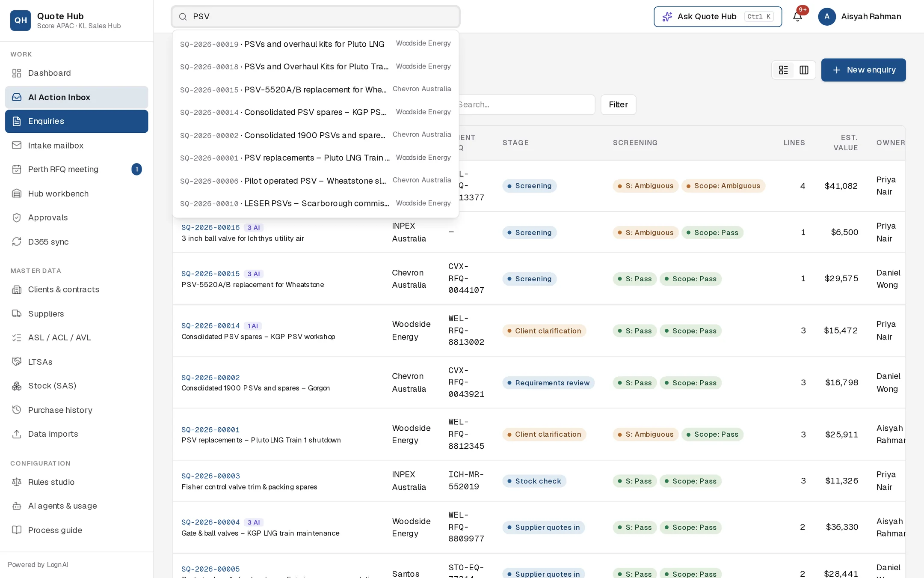Click the Rules studio scales icon
Image resolution: width=924 pixels, height=578 pixels.
(17, 482)
